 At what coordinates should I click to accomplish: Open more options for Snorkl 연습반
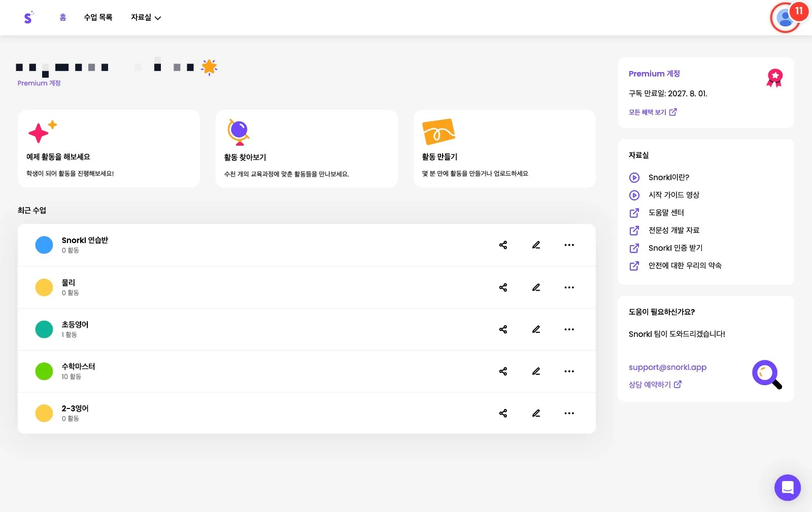coord(569,245)
